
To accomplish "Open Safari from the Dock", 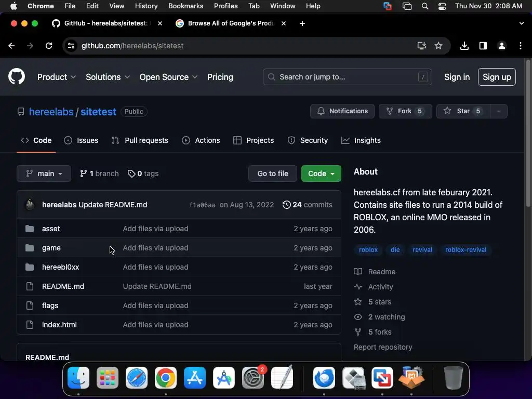I will (137, 378).
